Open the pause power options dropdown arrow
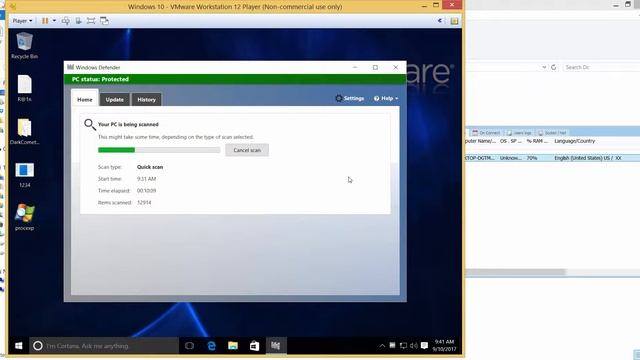Viewport: 640px width, 360px height. click(54, 21)
